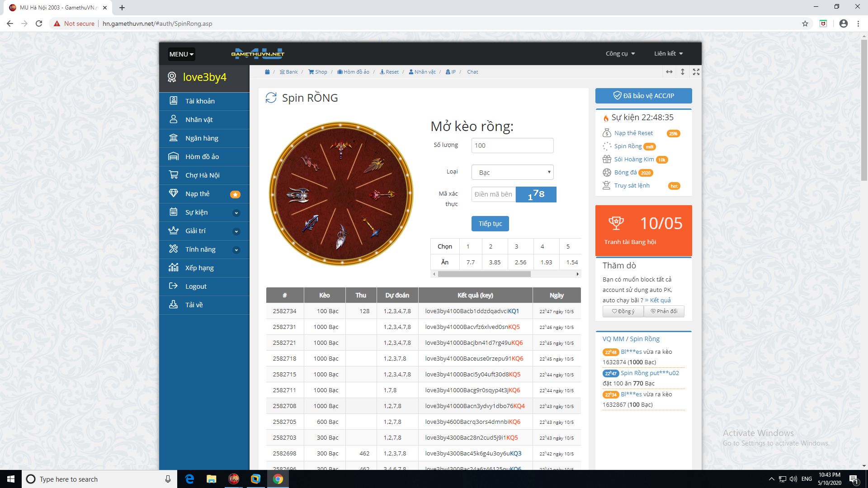The width and height of the screenshot is (868, 488).
Task: Open the Loại currency dropdown
Action: point(512,172)
